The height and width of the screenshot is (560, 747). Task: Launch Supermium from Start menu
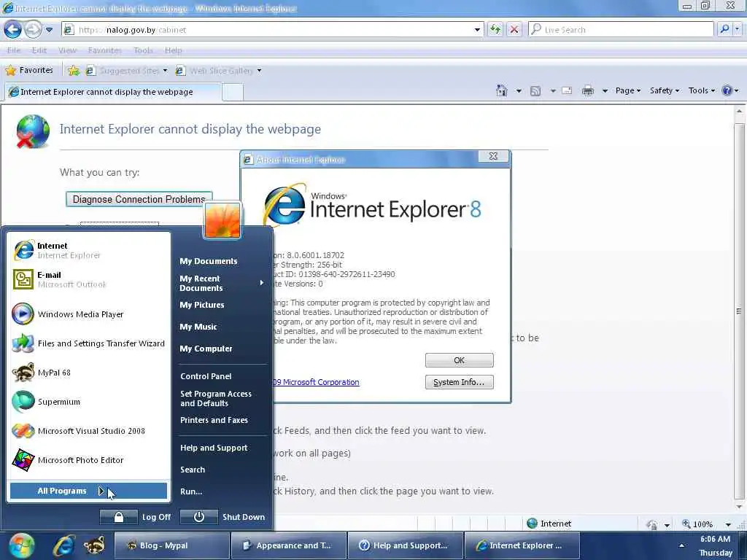89,402
